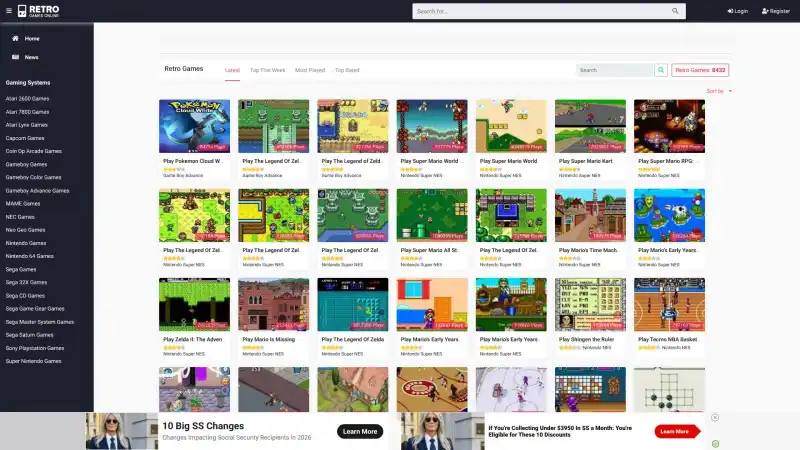This screenshot has height=450, width=800.
Task: Click the green search button beside Retro Games search
Action: [661, 70]
